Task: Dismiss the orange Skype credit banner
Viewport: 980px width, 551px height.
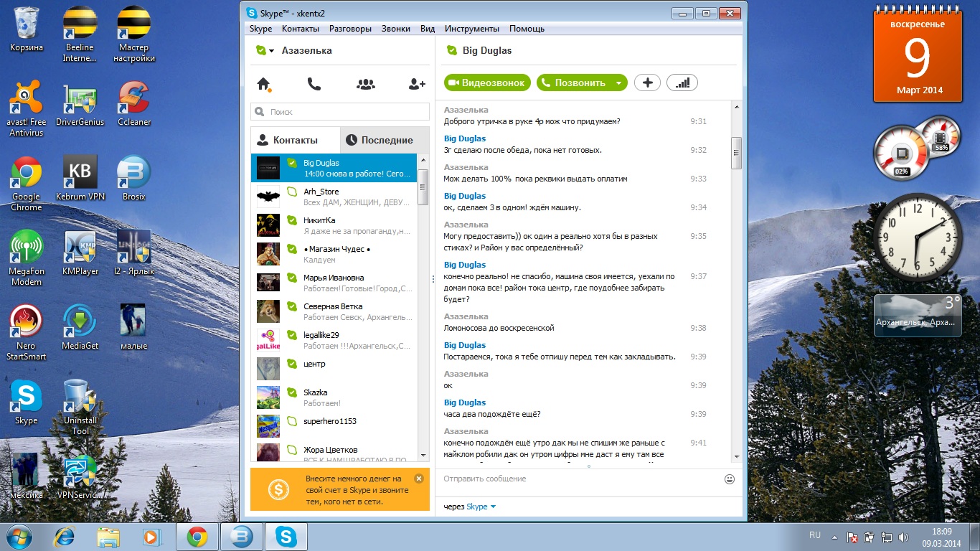Action: pos(419,479)
